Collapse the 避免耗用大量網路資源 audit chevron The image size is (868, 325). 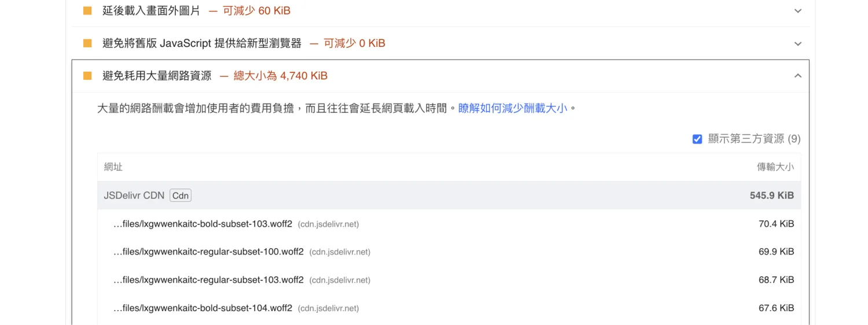[x=798, y=76]
